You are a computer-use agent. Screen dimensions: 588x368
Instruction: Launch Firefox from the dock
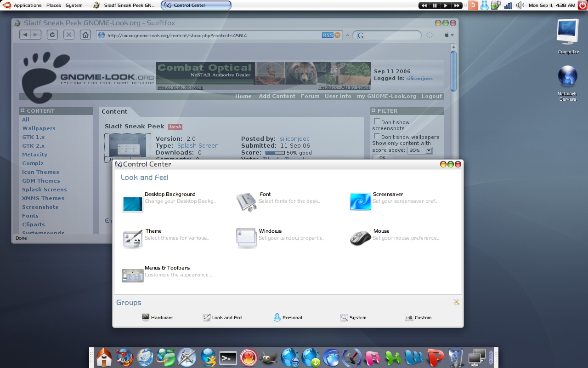(x=124, y=358)
